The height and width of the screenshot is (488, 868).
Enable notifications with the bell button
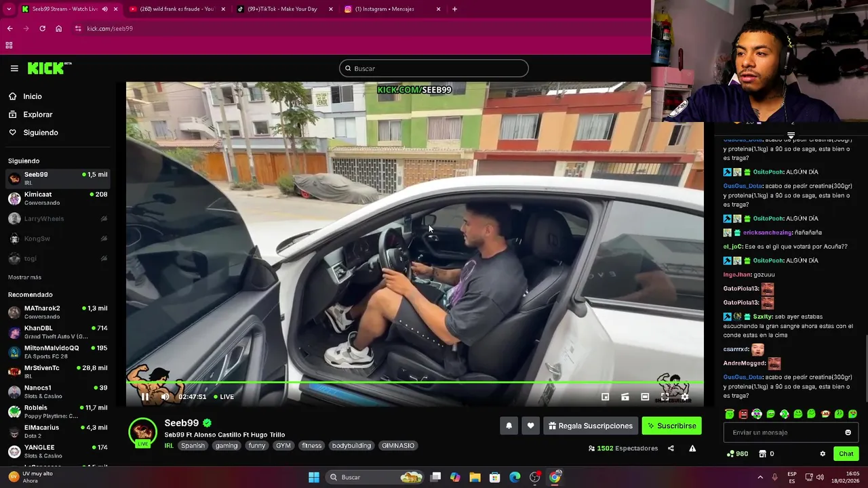coord(509,426)
